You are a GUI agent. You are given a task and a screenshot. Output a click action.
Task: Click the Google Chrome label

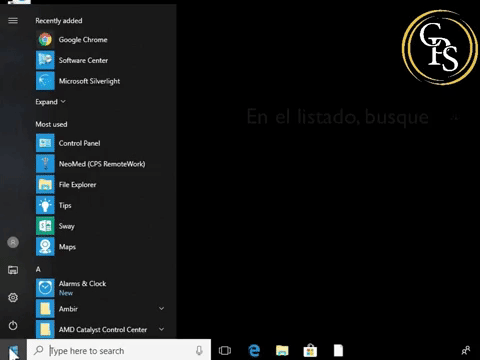pyautogui.click(x=83, y=40)
